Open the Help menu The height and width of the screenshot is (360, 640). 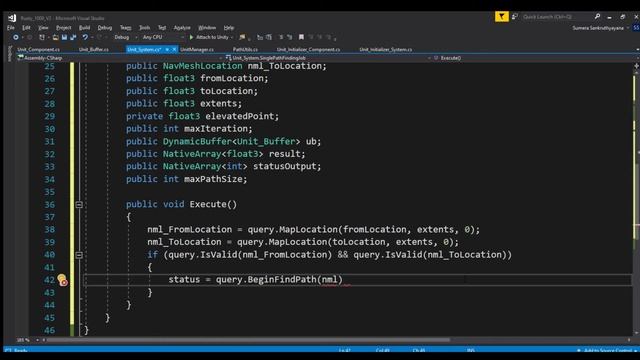click(229, 28)
